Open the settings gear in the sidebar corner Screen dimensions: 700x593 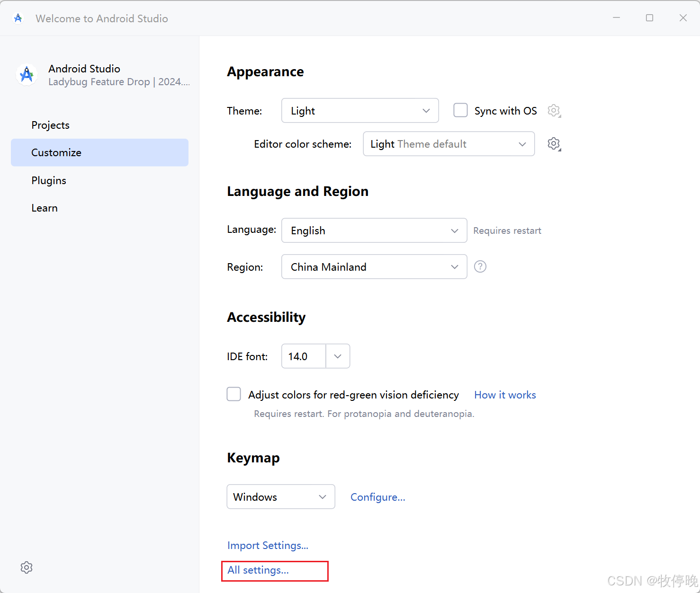[27, 567]
